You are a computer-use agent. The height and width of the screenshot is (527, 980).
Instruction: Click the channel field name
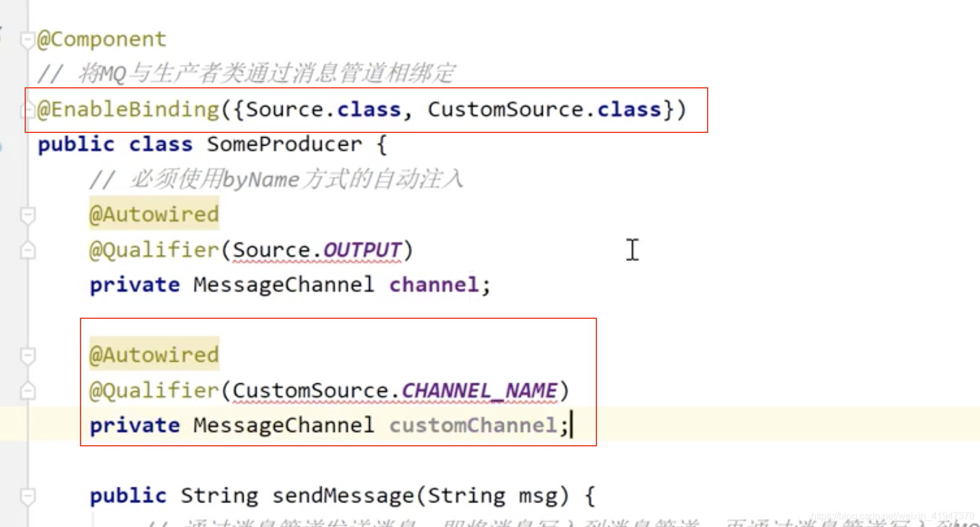coord(434,285)
